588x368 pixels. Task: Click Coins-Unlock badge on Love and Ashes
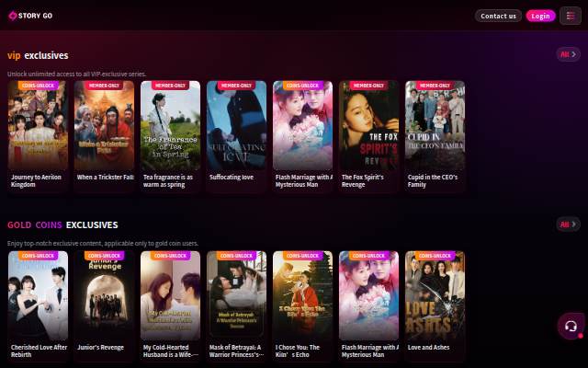[435, 256]
